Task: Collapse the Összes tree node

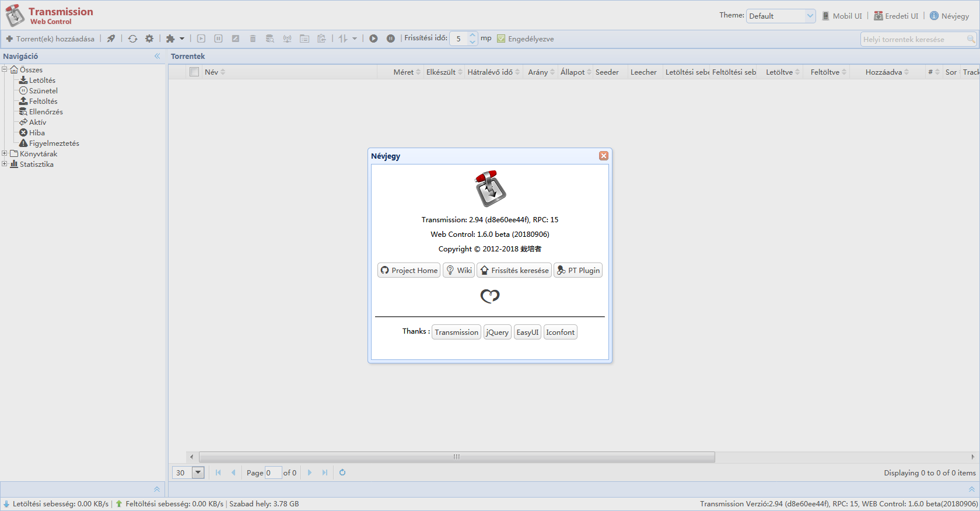Action: pyautogui.click(x=5, y=69)
